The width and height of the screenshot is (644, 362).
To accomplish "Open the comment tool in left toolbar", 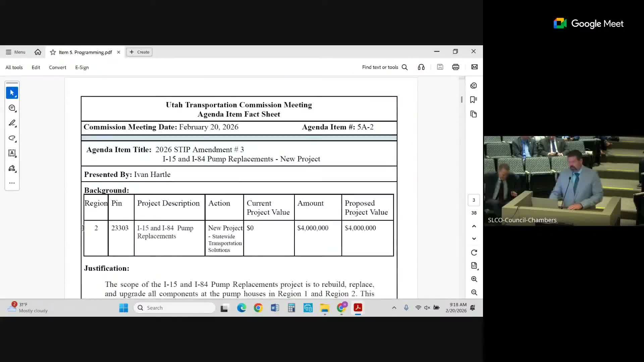I will (12, 108).
